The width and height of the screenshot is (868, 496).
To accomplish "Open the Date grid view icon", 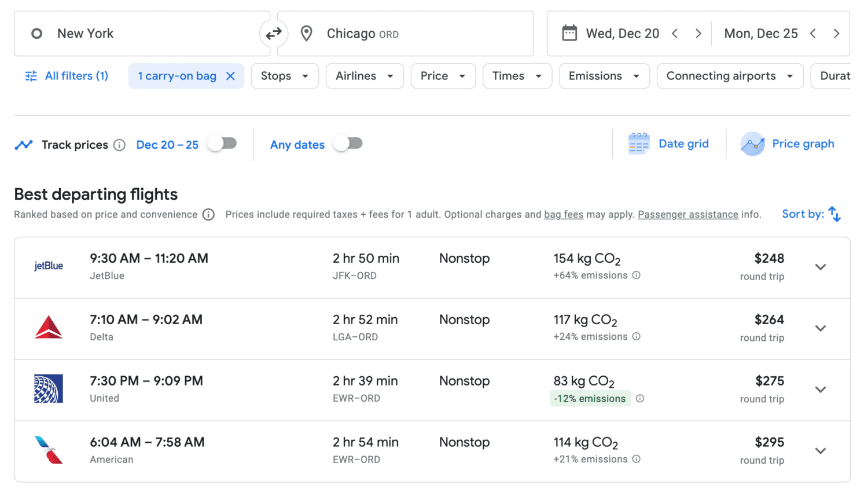I will click(638, 143).
